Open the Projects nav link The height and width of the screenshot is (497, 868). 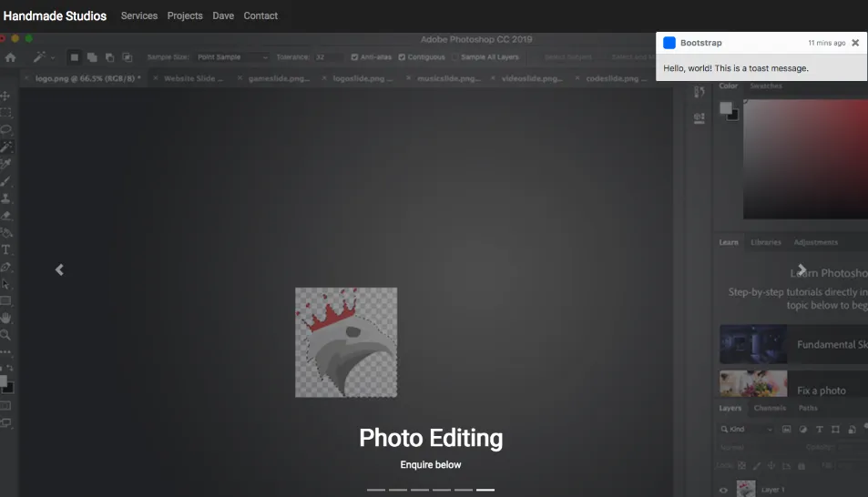185,16
